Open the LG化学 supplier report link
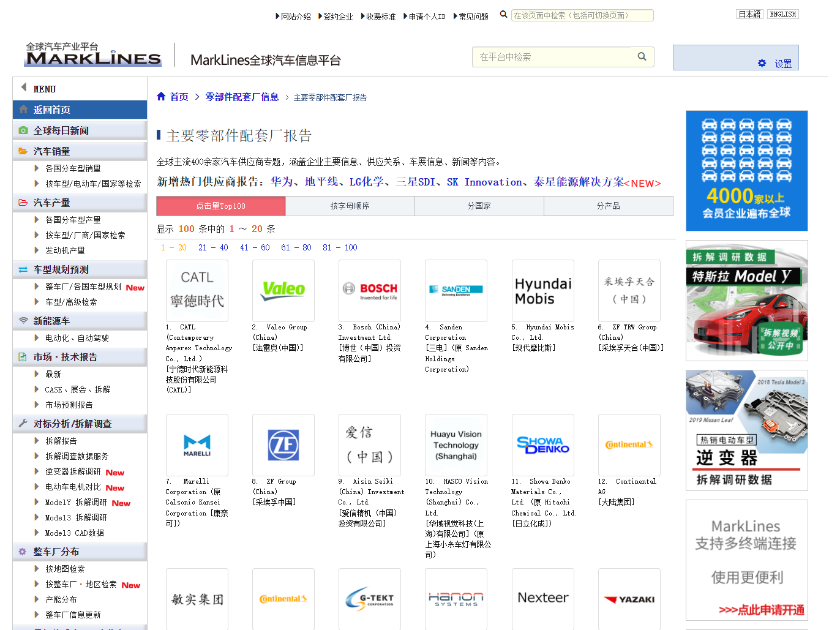This screenshot has width=840, height=630. pos(367,182)
